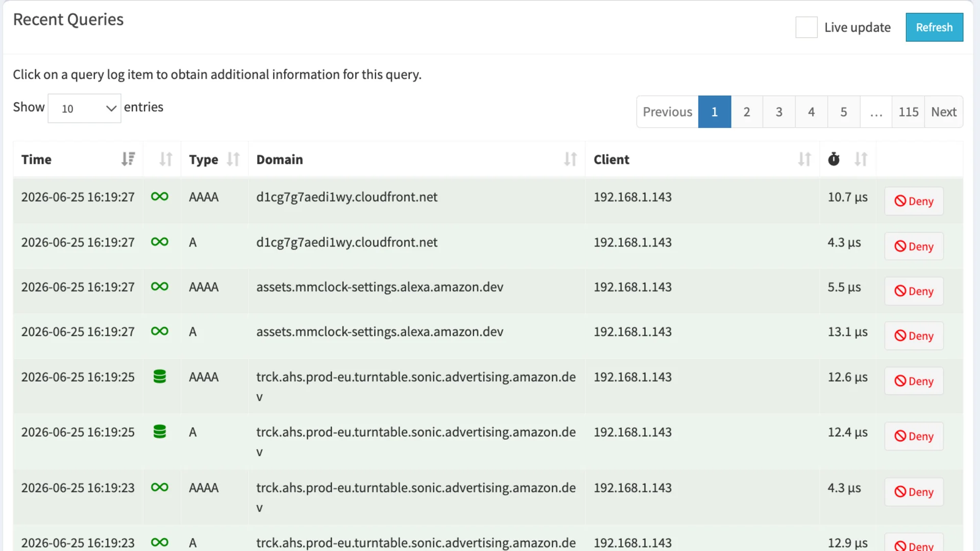The image size is (980, 551).
Task: Deny the 12.4 µs trck.ahs query
Action: (x=914, y=436)
